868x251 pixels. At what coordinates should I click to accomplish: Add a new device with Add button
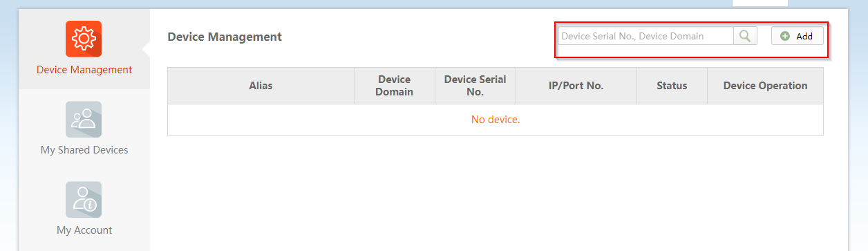pyautogui.click(x=797, y=36)
